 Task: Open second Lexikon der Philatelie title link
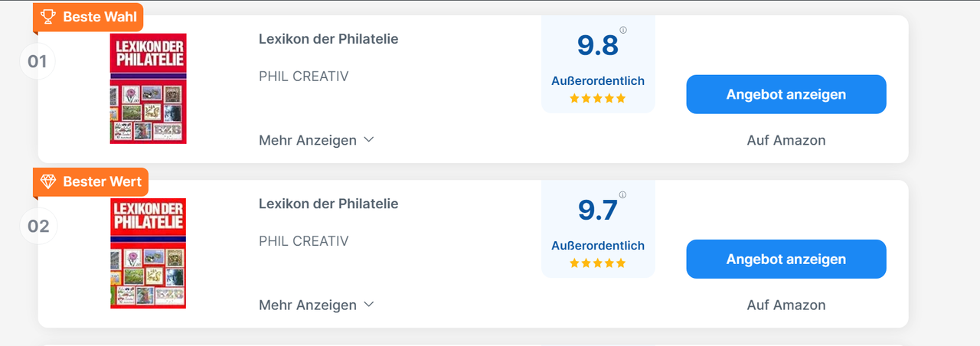point(328,204)
